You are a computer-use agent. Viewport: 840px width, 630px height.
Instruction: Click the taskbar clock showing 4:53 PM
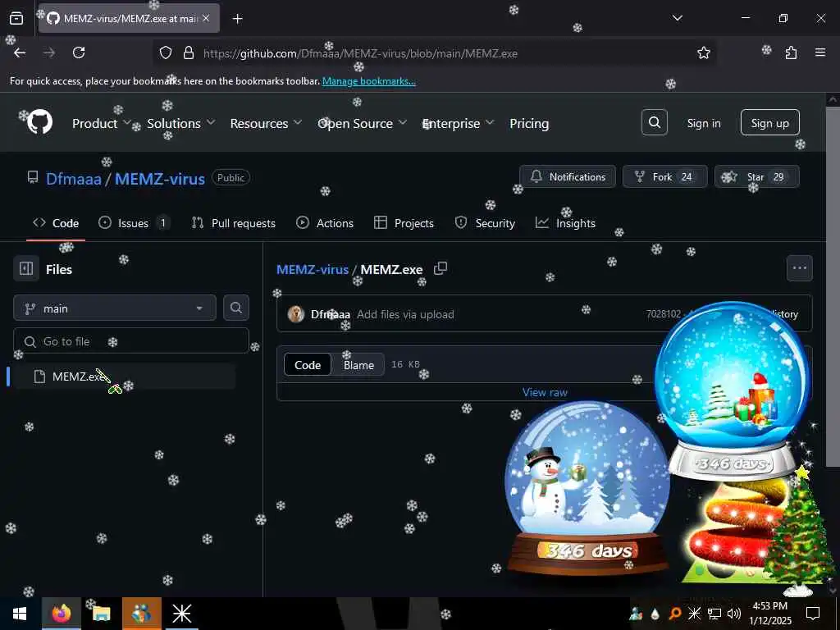769,614
